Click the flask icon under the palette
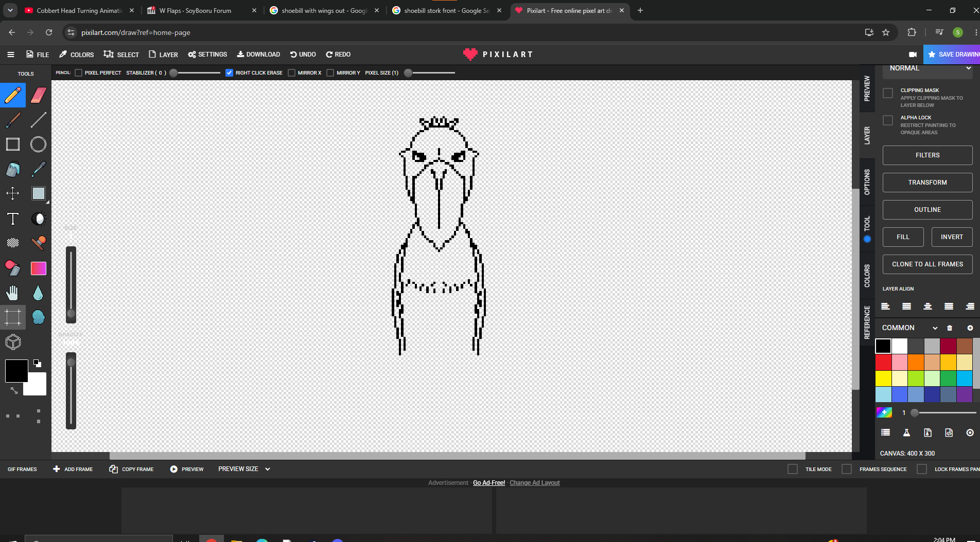Image resolution: width=980 pixels, height=542 pixels. pos(907,433)
